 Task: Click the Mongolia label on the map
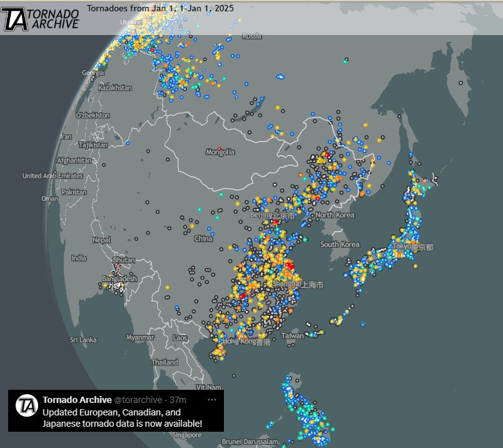(220, 152)
